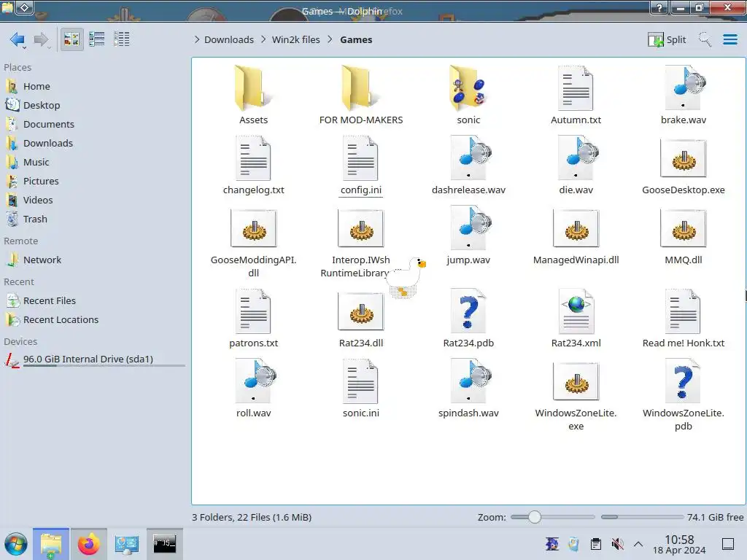Image resolution: width=747 pixels, height=560 pixels.
Task: Click Win2k files in the breadcrumb
Action: click(296, 39)
